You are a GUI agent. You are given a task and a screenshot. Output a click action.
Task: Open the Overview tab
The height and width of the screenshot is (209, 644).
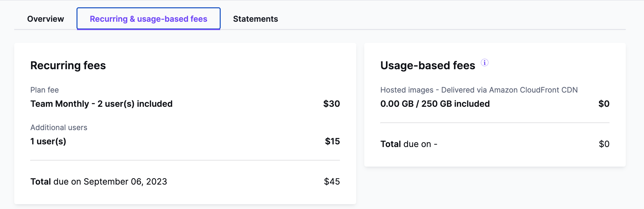pyautogui.click(x=46, y=19)
